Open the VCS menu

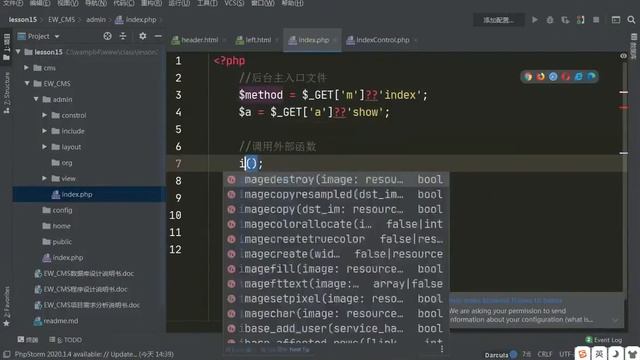coord(234,3)
